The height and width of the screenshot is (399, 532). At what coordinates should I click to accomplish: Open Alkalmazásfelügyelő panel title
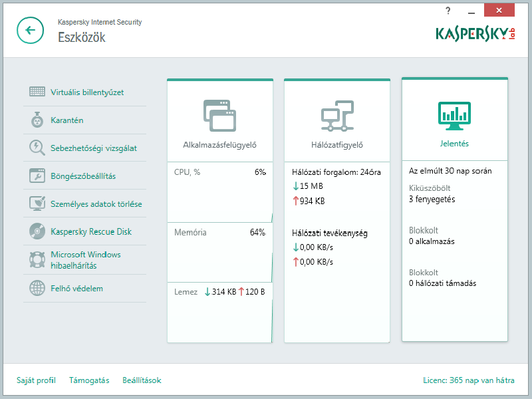[x=219, y=145]
